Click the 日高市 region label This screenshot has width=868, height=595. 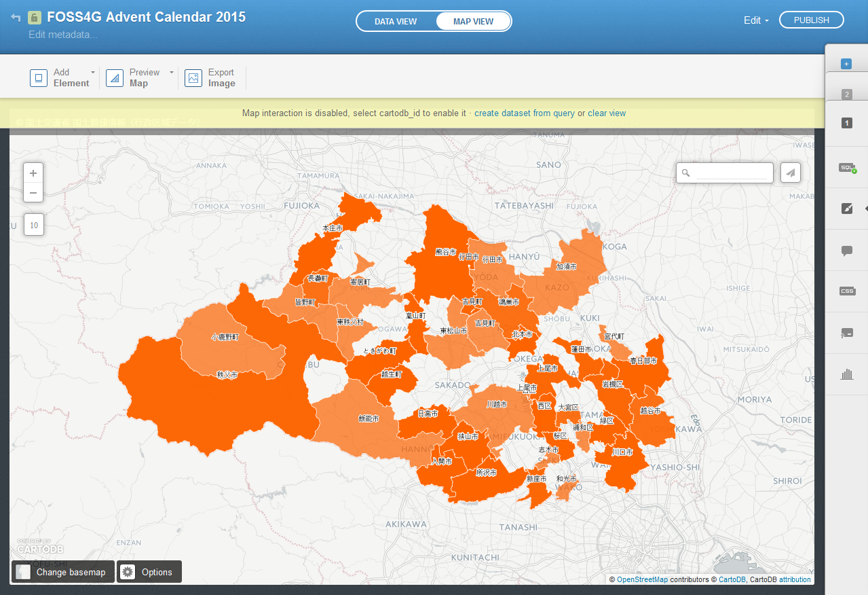click(428, 413)
